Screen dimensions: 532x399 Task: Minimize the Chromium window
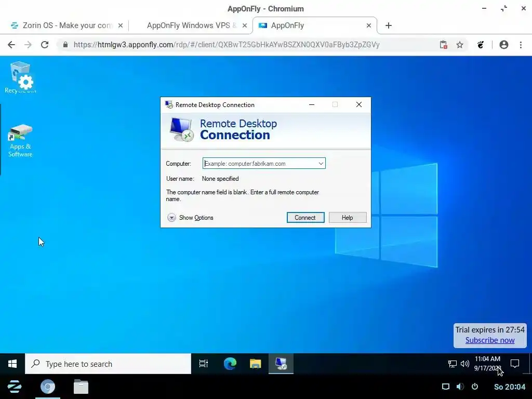[x=484, y=8]
